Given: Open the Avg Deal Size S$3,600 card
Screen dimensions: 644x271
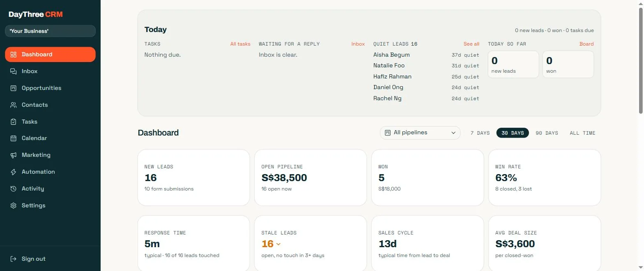Looking at the screenshot, I should [x=545, y=243].
